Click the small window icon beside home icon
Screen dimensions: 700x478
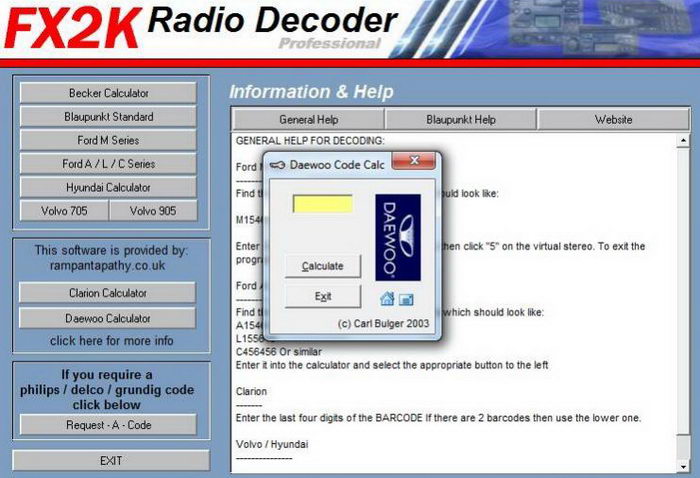point(406,299)
